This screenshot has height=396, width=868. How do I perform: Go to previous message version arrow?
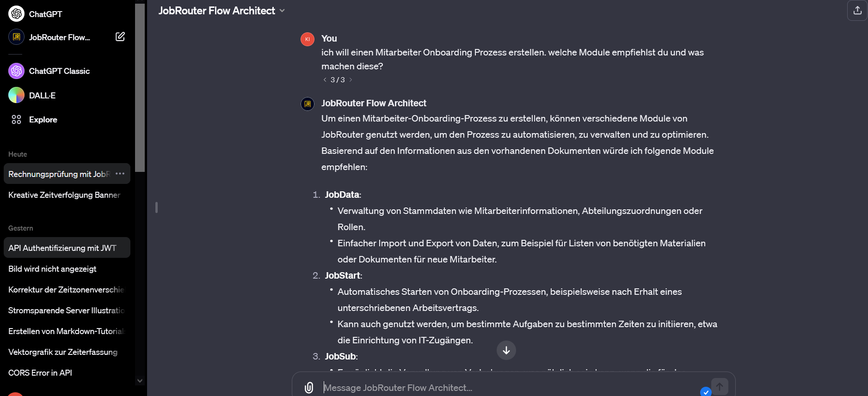325,79
